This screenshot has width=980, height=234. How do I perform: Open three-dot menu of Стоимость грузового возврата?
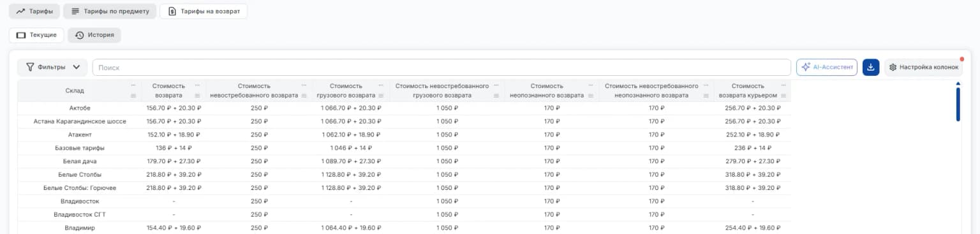tap(382, 85)
